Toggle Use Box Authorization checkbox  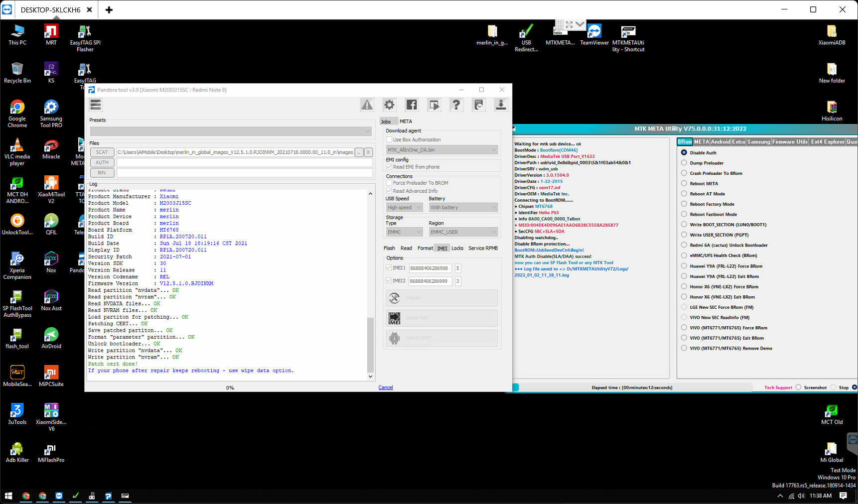pos(389,139)
